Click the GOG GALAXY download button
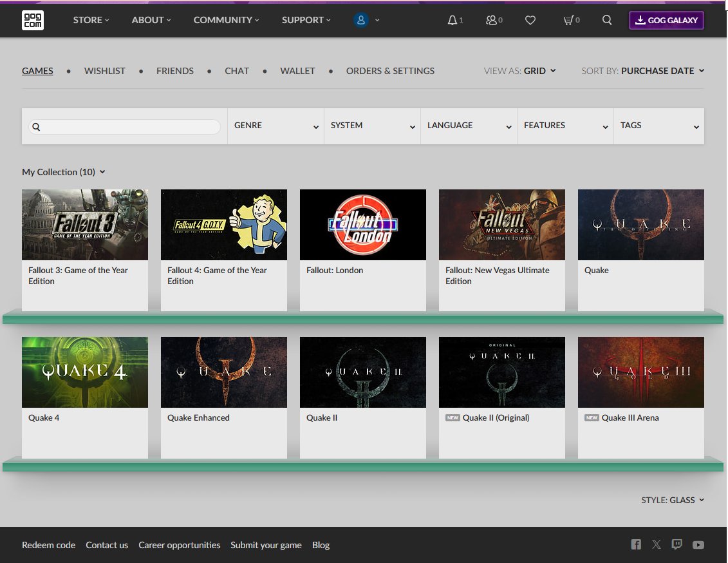728x563 pixels. click(666, 20)
